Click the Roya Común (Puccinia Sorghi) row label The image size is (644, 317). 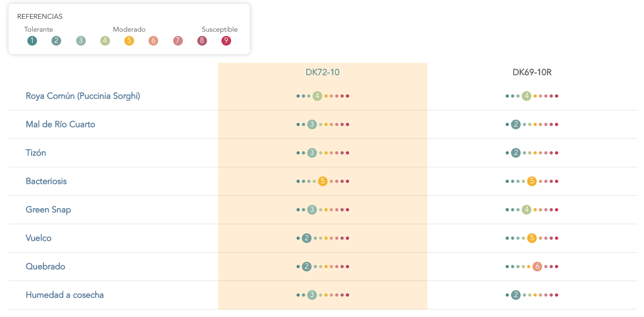tap(83, 96)
